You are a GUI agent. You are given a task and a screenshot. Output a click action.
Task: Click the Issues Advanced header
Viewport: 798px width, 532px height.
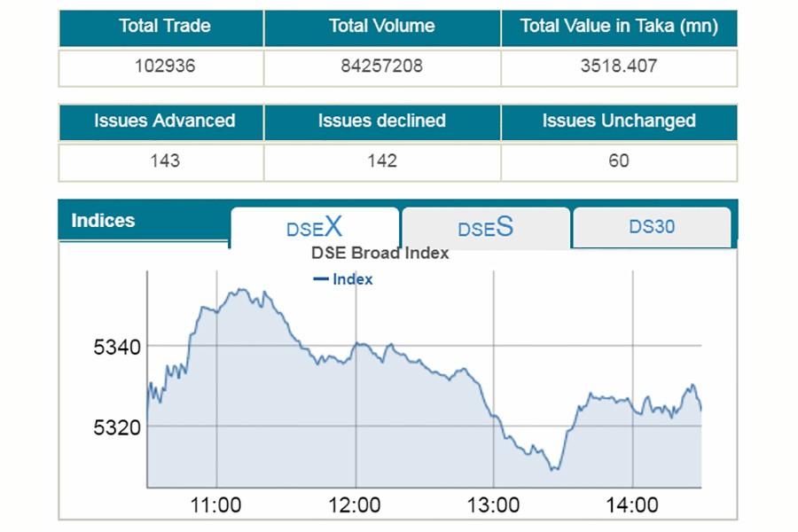[x=165, y=121]
